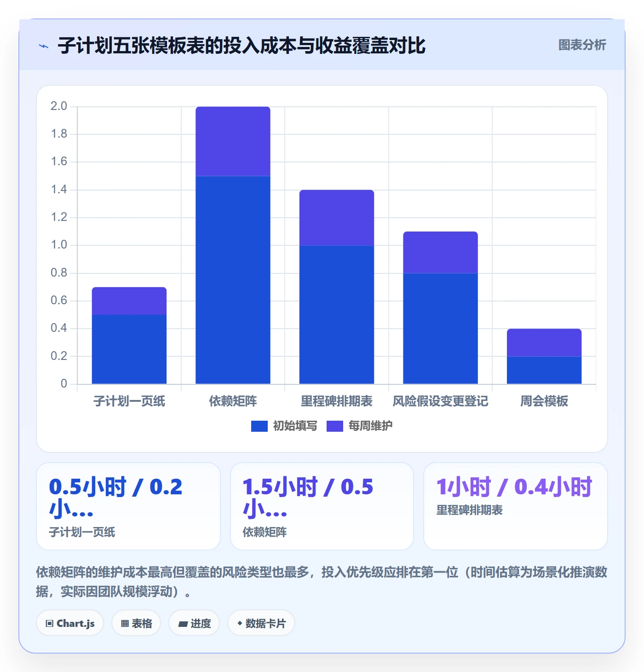Click the summary paragraph starting 依赖矩阵的维护成本最高
This screenshot has width=644, height=672.
pos(322,582)
